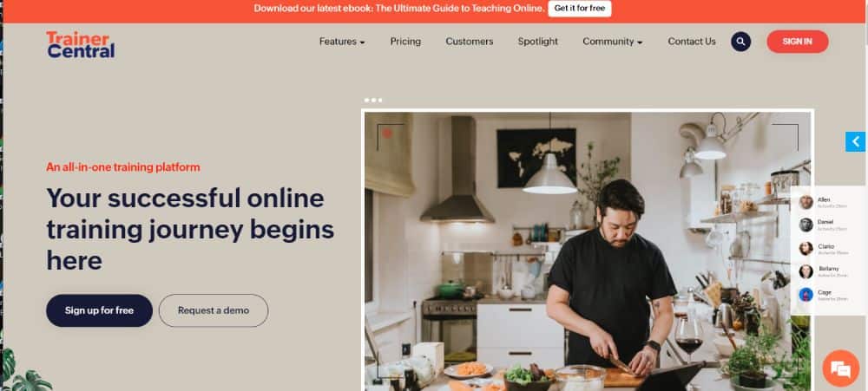Click the Trainer Central logo

coord(81,45)
